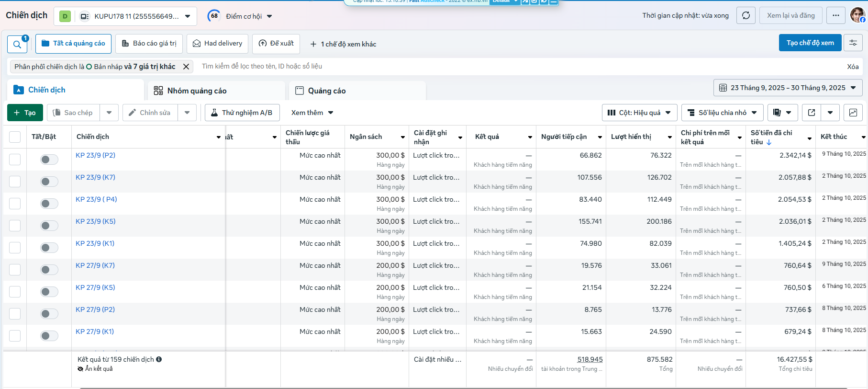Click the 518.945 total reach value
This screenshot has width=868, height=389.
pyautogui.click(x=590, y=359)
